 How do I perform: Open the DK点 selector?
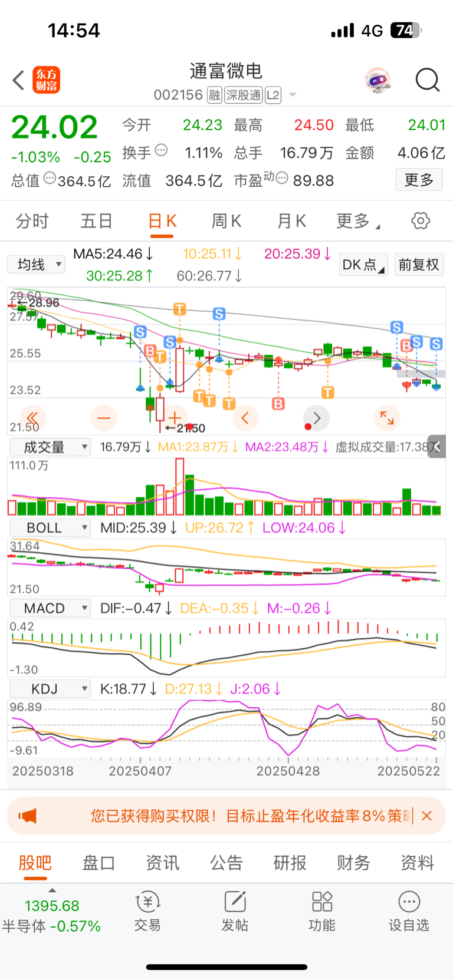pyautogui.click(x=363, y=265)
